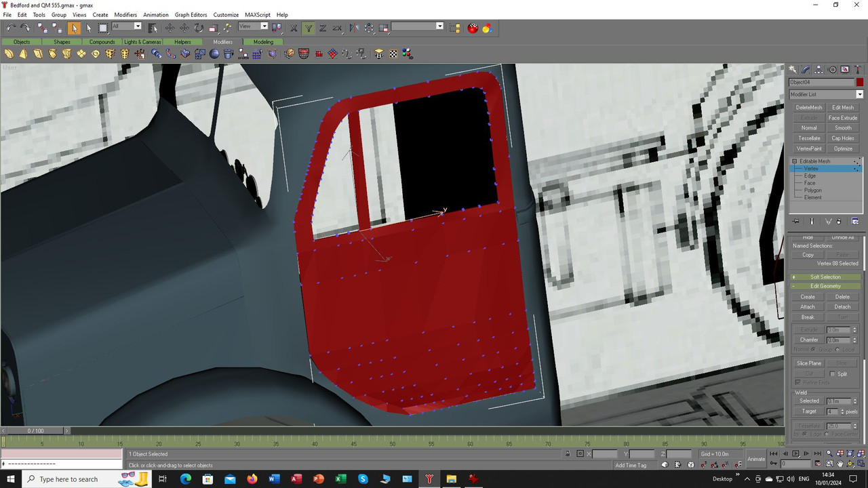Open the View reference coordinate dropdown

[x=253, y=26]
